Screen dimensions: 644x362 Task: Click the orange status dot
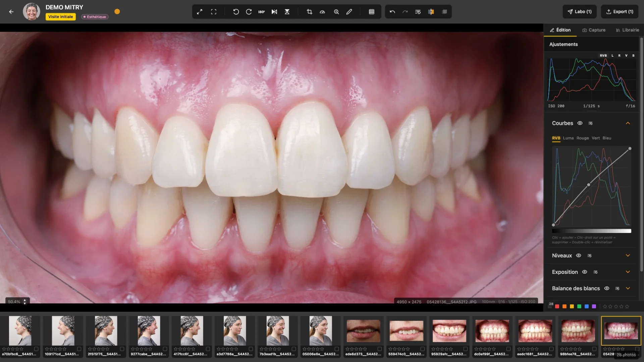[117, 11]
